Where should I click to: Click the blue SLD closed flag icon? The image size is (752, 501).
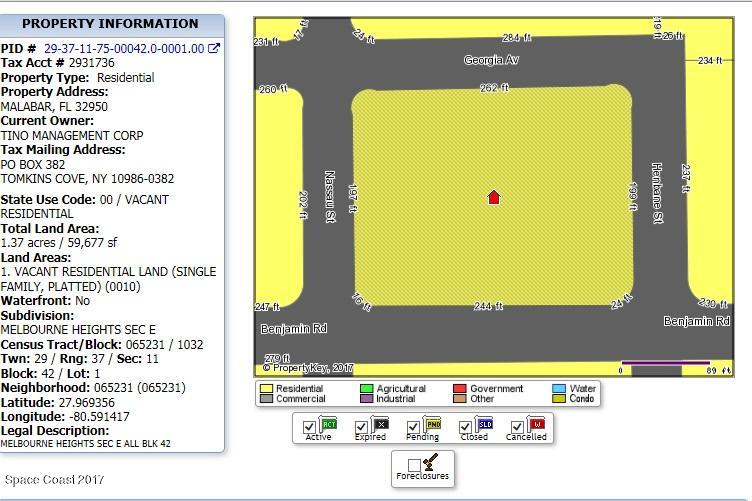pyautogui.click(x=484, y=423)
